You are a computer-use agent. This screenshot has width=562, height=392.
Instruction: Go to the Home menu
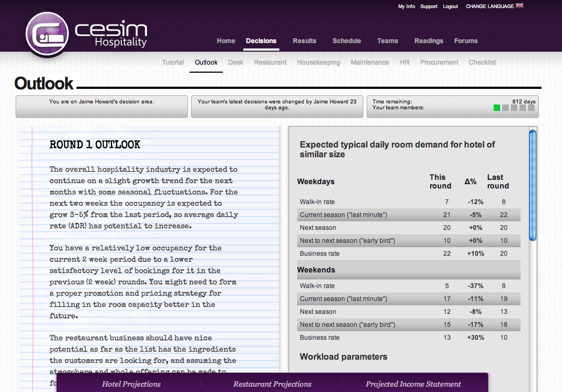[x=226, y=41]
